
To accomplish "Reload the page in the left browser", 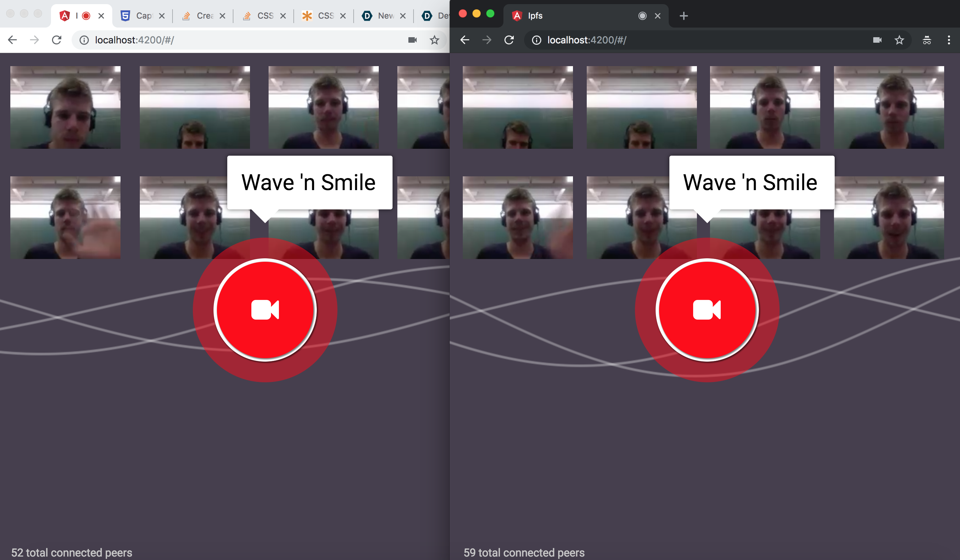I will click(x=57, y=40).
